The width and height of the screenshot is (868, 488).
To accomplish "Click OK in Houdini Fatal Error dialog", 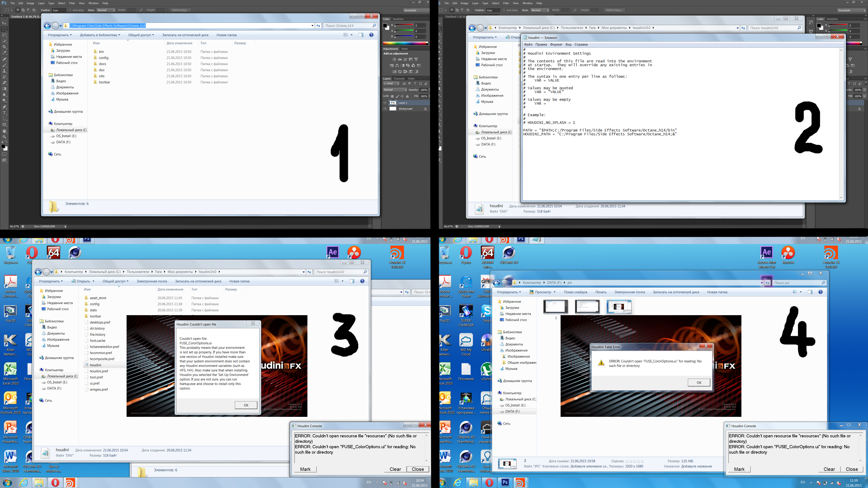I will (699, 382).
